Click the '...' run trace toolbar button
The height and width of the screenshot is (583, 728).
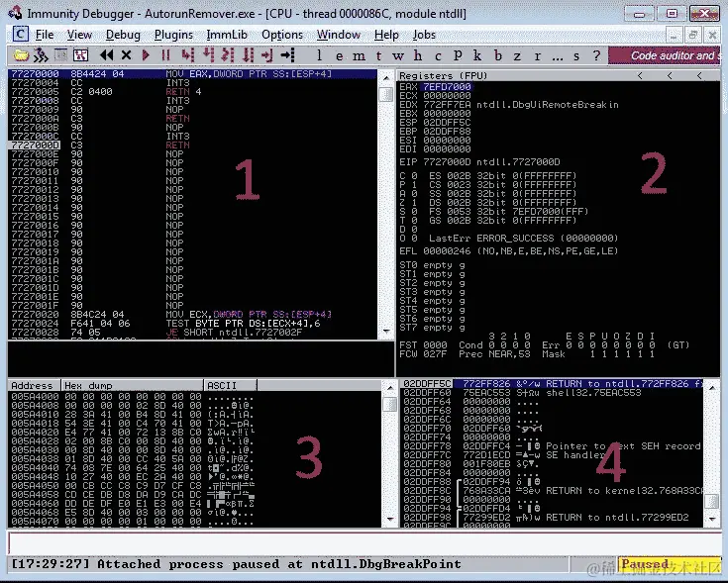558,56
